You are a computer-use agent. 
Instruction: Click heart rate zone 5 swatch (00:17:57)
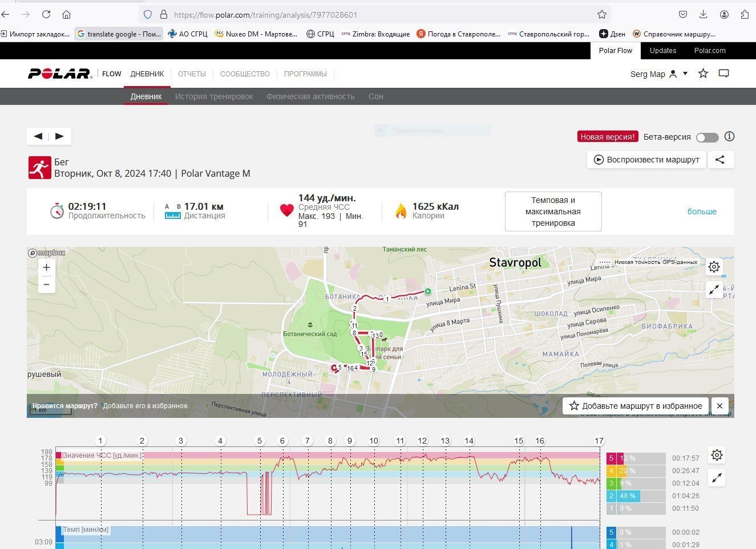(612, 458)
